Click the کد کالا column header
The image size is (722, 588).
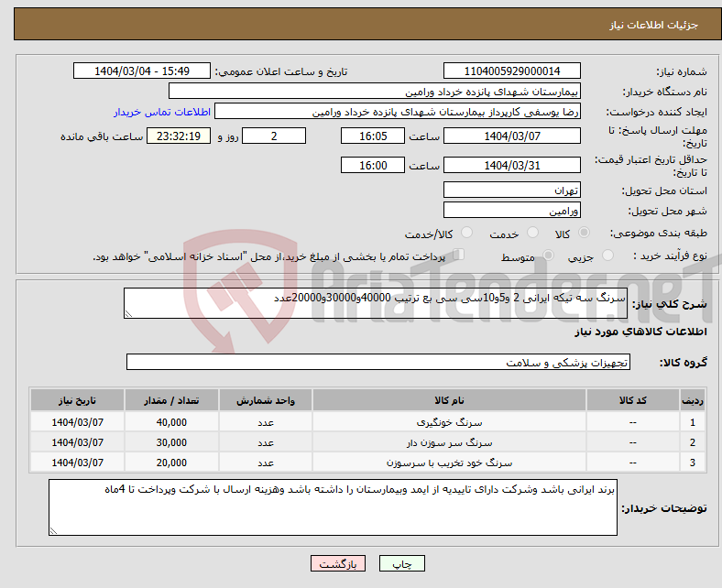click(x=632, y=400)
